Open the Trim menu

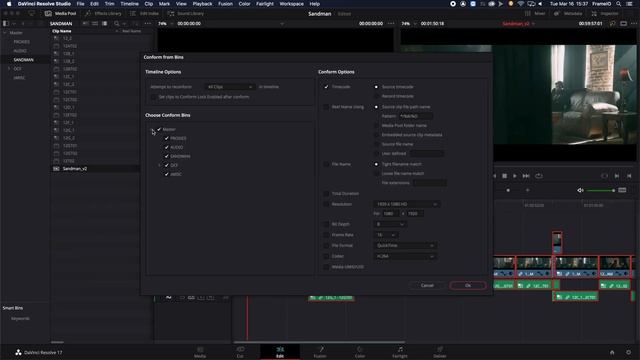point(109,4)
